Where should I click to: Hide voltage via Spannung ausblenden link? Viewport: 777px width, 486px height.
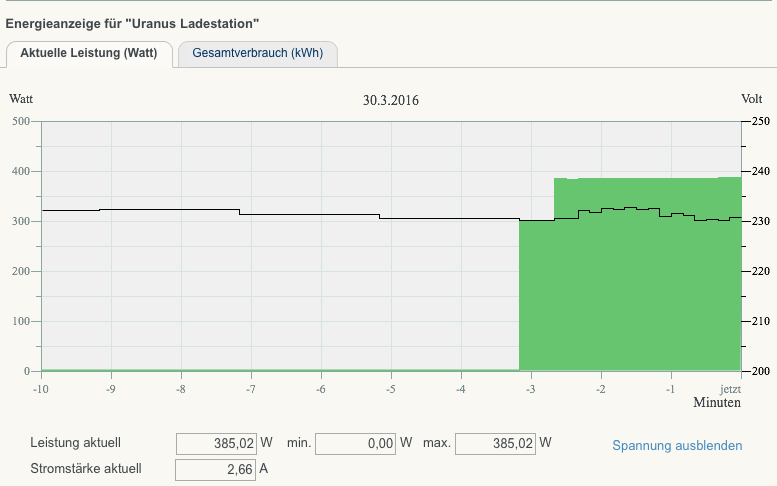coord(677,445)
